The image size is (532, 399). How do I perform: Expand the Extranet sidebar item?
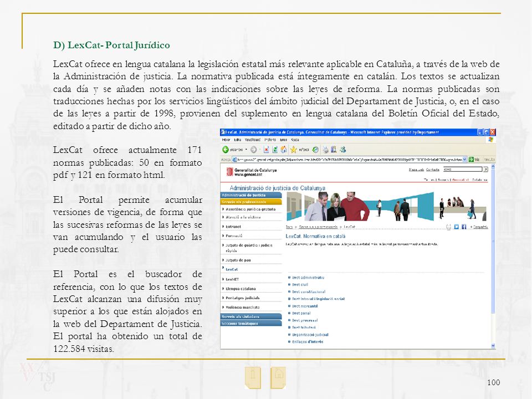tap(233, 226)
